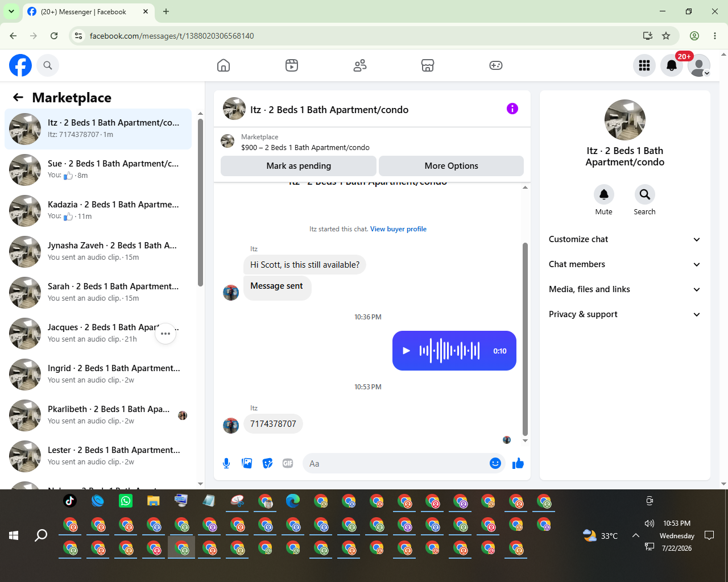The height and width of the screenshot is (582, 728).
Task: Open TikTok from the taskbar
Action: 70,501
